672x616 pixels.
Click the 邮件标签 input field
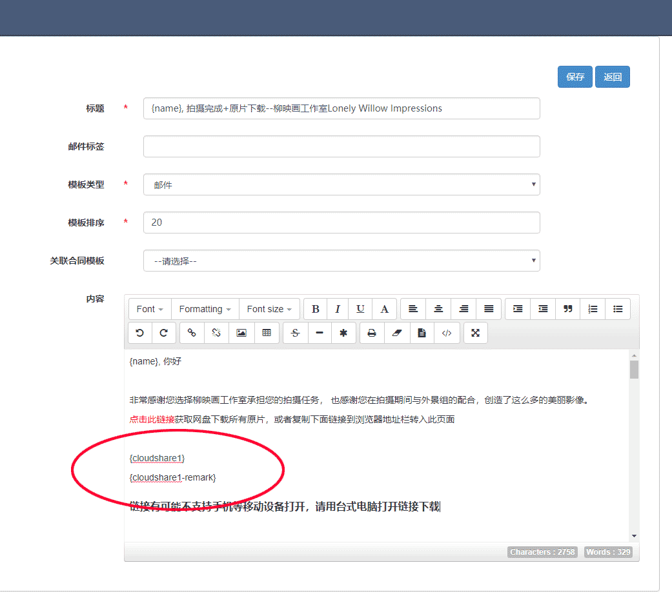click(x=341, y=146)
